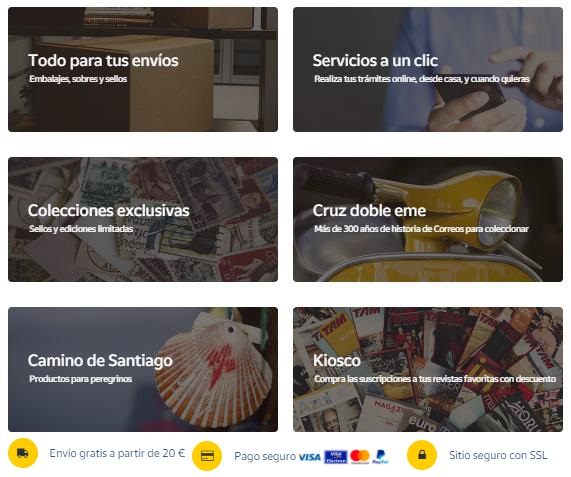
Task: Click the PayPal logo
Action: coord(380,457)
